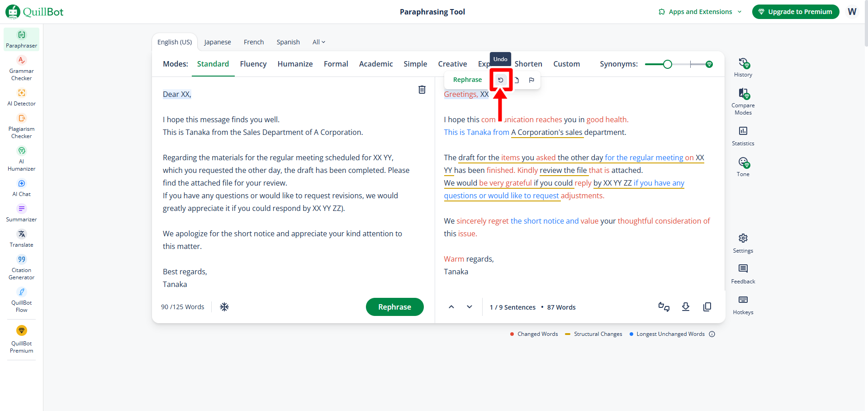Screen dimensions: 868x411
Task: Toggle the freeze words snowflake icon
Action: click(x=224, y=307)
